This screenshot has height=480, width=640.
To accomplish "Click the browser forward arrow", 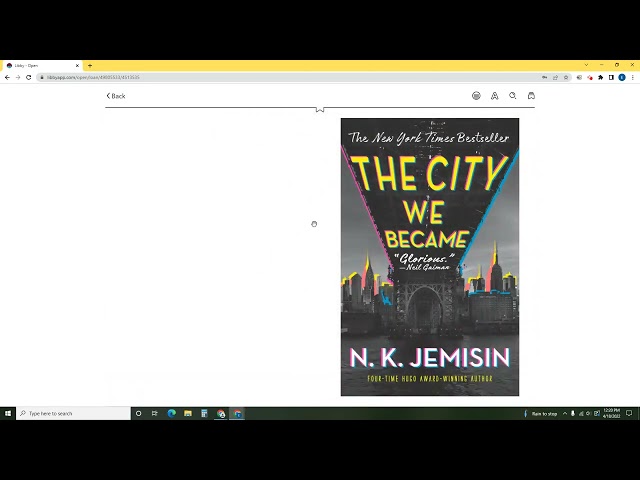I will pyautogui.click(x=18, y=77).
